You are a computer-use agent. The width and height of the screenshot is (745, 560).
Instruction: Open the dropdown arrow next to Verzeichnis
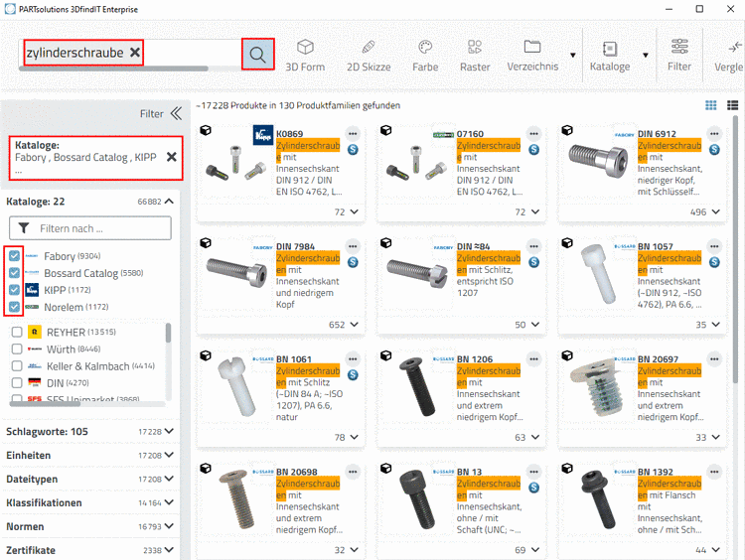pyautogui.click(x=573, y=55)
